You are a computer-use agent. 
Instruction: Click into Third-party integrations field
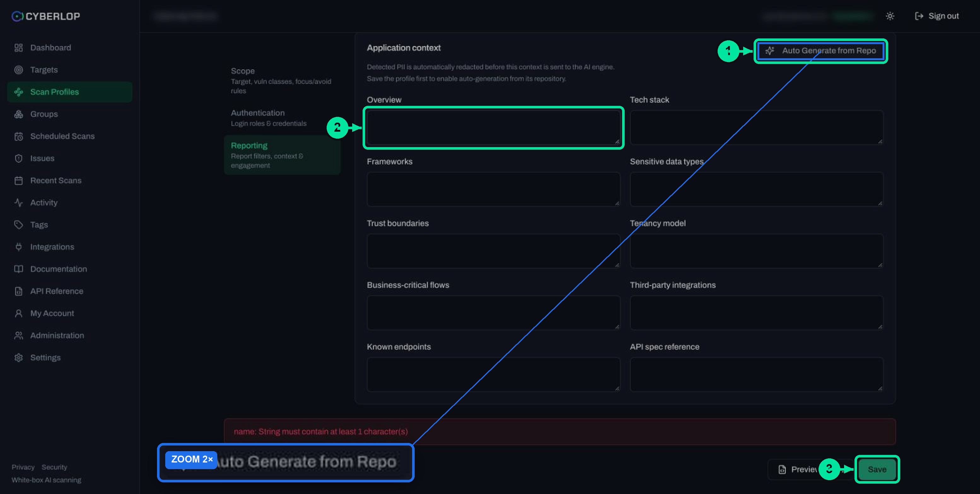[756, 313]
